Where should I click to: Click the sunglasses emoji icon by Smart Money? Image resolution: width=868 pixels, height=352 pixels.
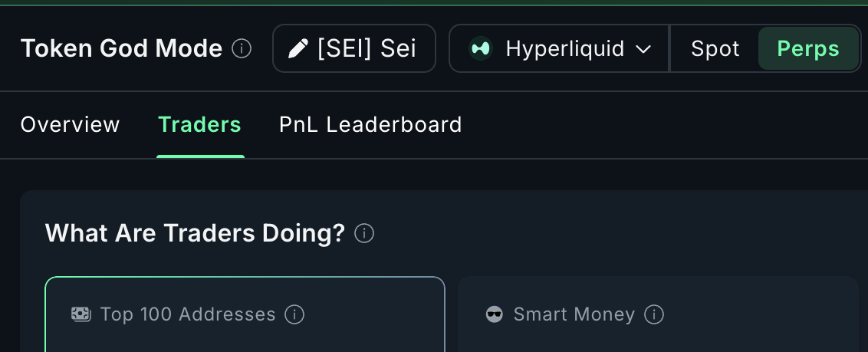tap(495, 314)
